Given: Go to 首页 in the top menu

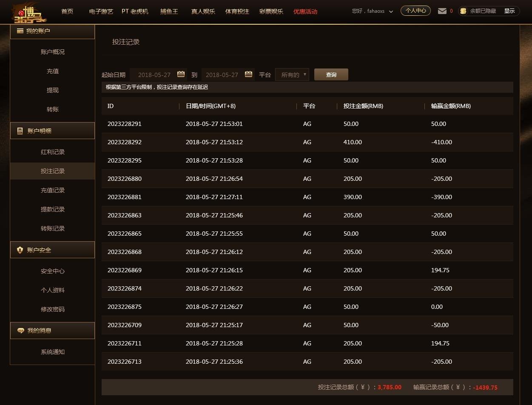Looking at the screenshot, I should [67, 11].
